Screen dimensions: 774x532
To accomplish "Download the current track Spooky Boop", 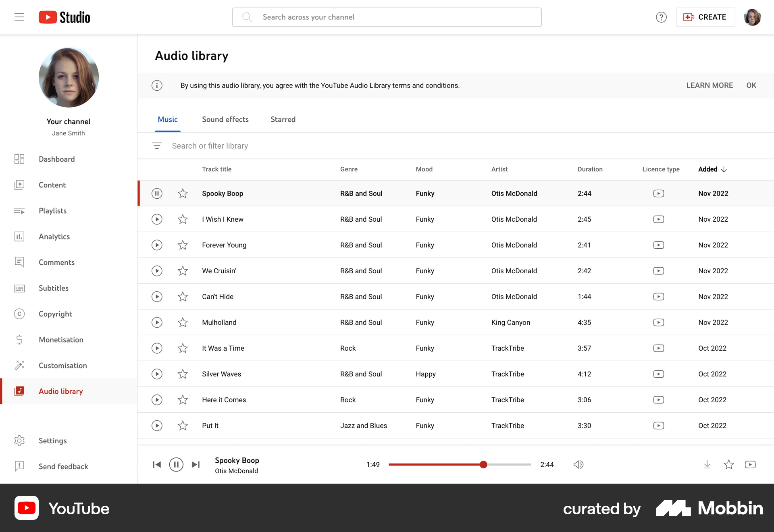I will (707, 464).
